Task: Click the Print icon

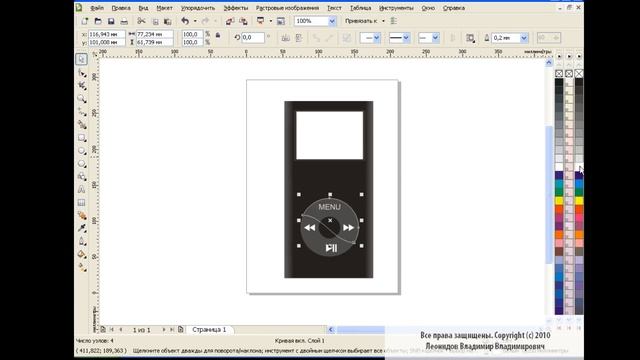Action: pyautogui.click(x=124, y=21)
